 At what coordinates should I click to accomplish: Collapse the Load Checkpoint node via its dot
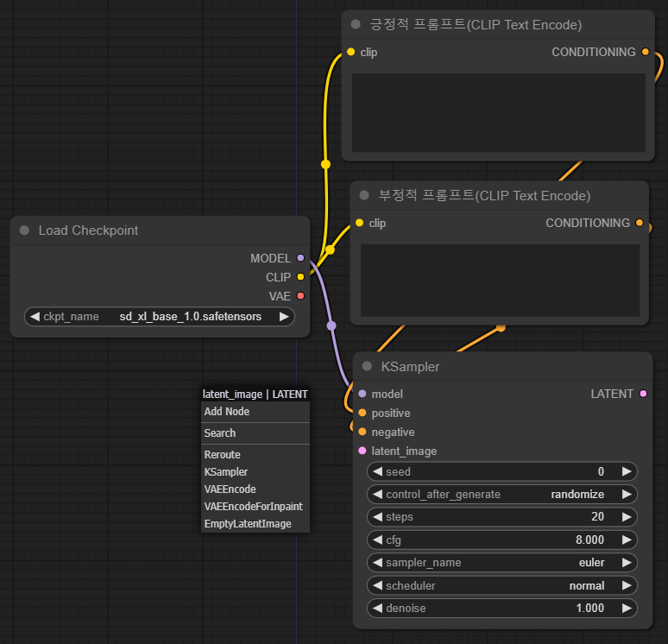[x=24, y=230]
